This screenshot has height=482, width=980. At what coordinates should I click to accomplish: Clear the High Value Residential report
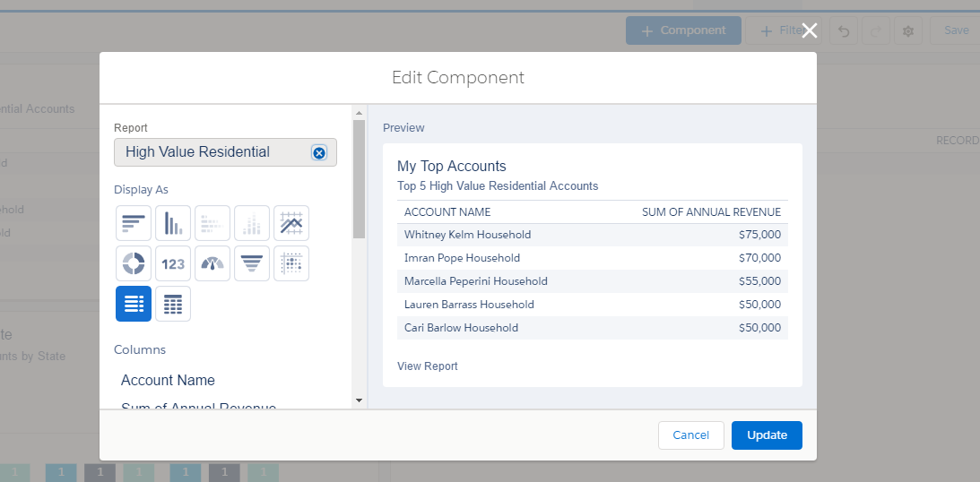[x=319, y=152]
